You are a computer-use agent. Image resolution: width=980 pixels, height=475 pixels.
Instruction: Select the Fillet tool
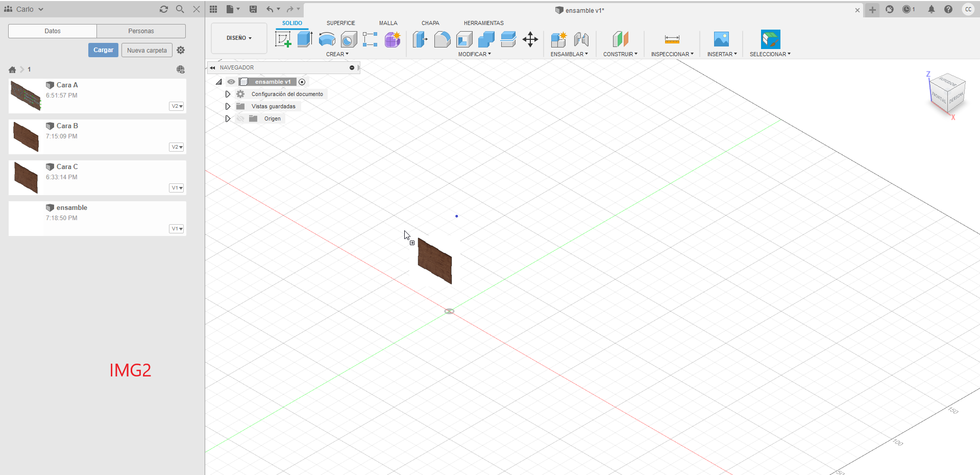click(x=442, y=39)
